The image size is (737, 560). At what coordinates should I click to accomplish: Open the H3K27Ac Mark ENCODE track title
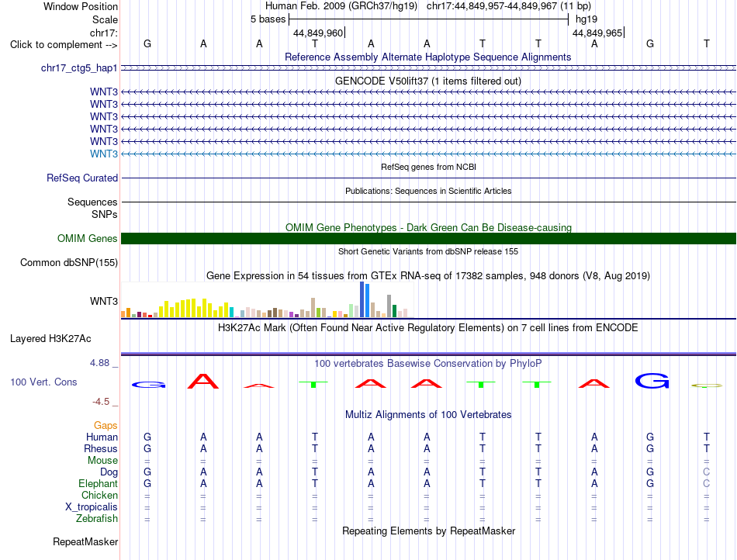tap(428, 327)
